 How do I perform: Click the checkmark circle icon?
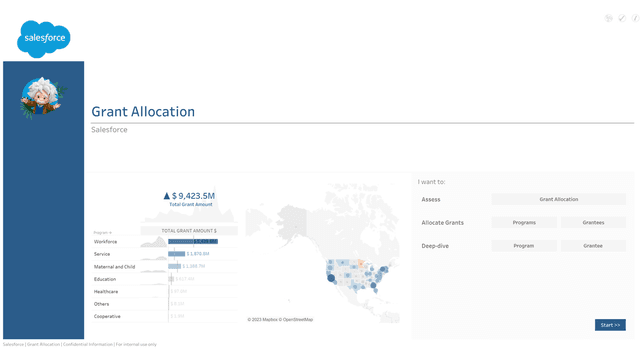(622, 18)
